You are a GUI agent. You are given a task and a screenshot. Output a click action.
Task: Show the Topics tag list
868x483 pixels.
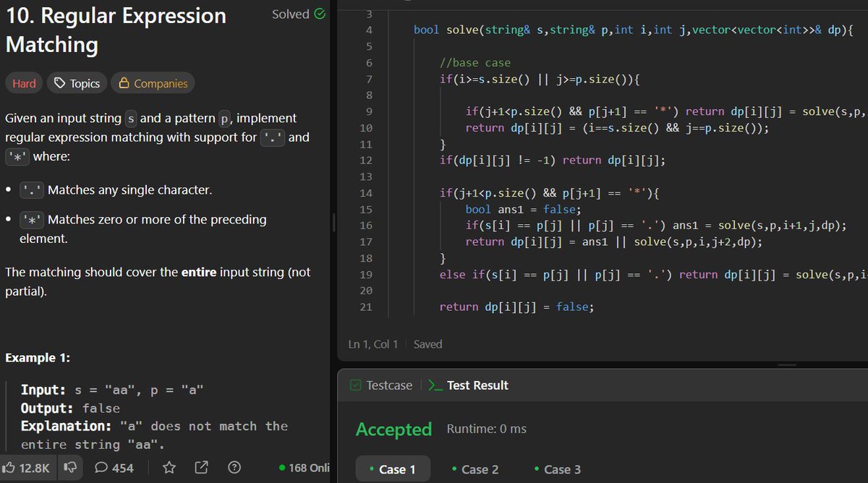tap(77, 83)
